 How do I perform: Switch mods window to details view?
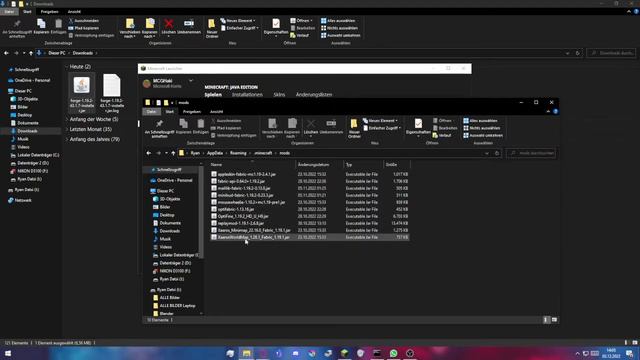[546, 320]
